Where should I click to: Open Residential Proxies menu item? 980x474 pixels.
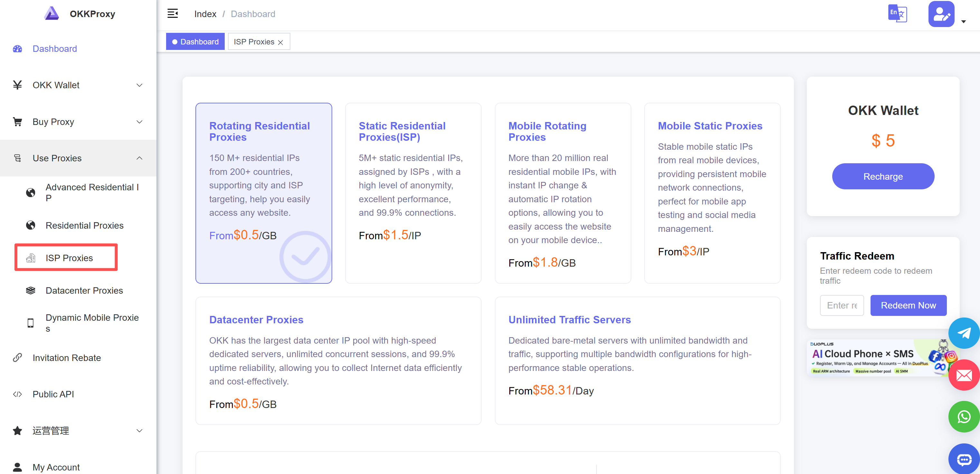pos(78,225)
